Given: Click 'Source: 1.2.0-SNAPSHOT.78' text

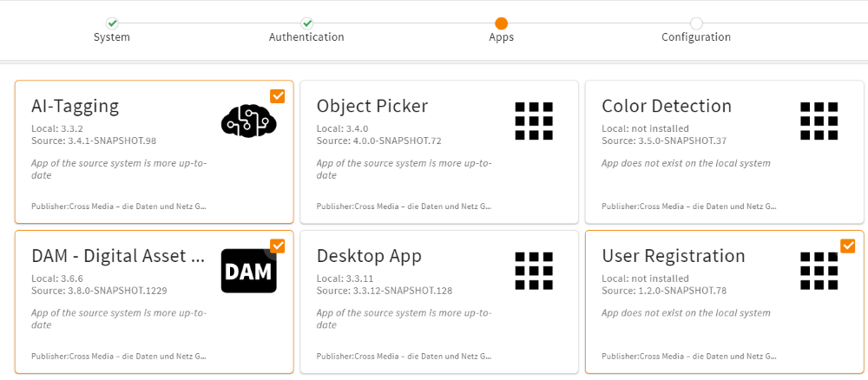Looking at the screenshot, I should tap(664, 291).
